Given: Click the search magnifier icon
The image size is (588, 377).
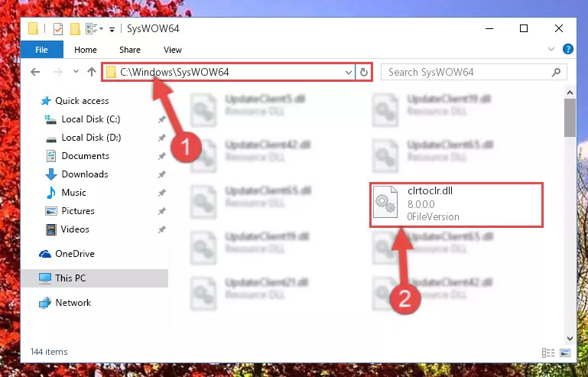Looking at the screenshot, I should 556,72.
